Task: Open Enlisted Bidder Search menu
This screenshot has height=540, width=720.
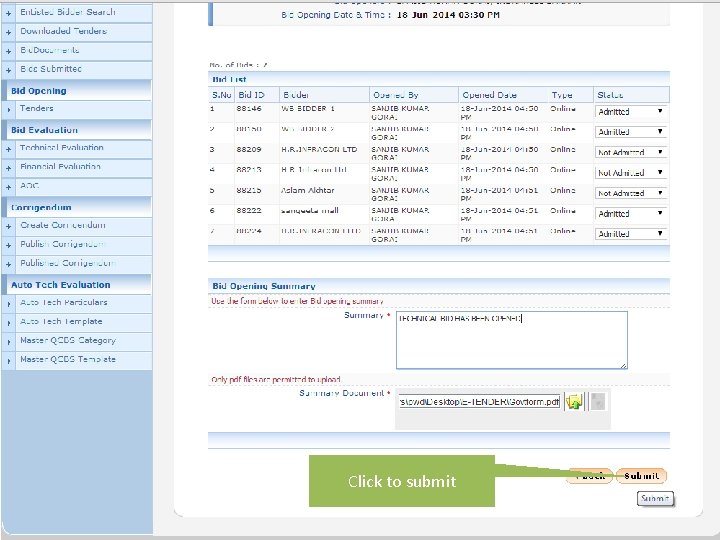Action: [68, 12]
